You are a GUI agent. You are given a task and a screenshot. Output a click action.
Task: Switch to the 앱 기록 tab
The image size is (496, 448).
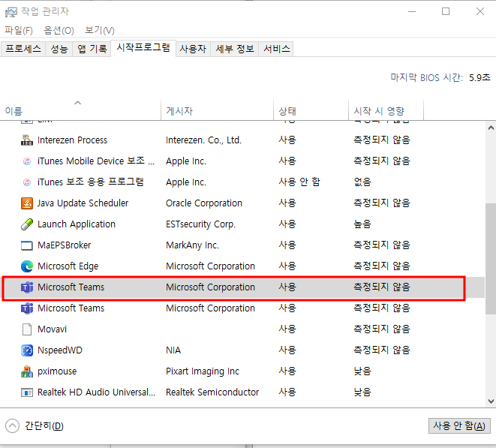pos(92,49)
